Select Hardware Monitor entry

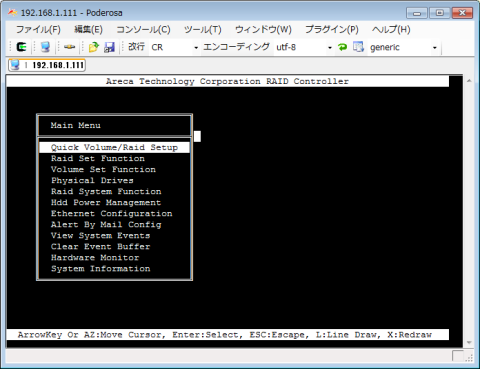pos(95,258)
